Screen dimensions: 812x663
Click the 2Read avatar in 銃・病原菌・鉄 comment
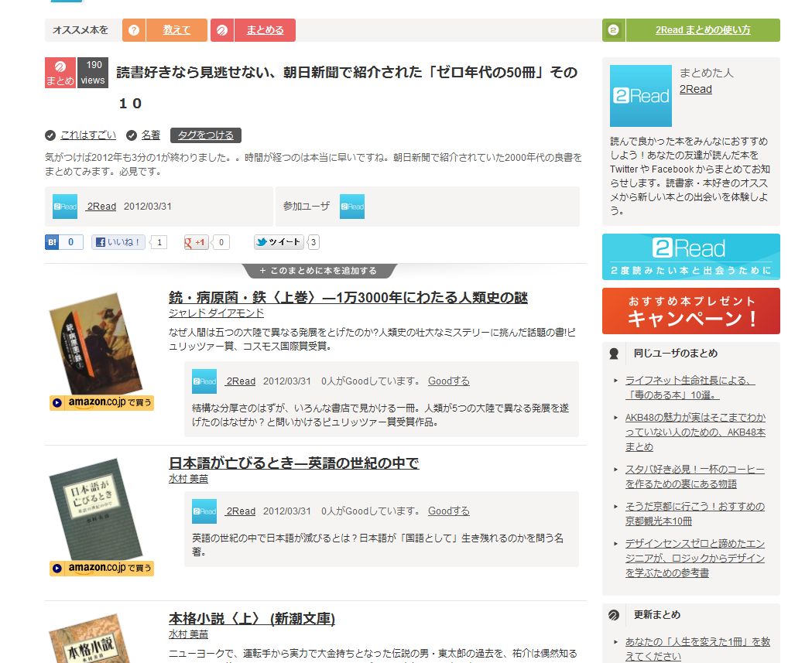(x=204, y=381)
